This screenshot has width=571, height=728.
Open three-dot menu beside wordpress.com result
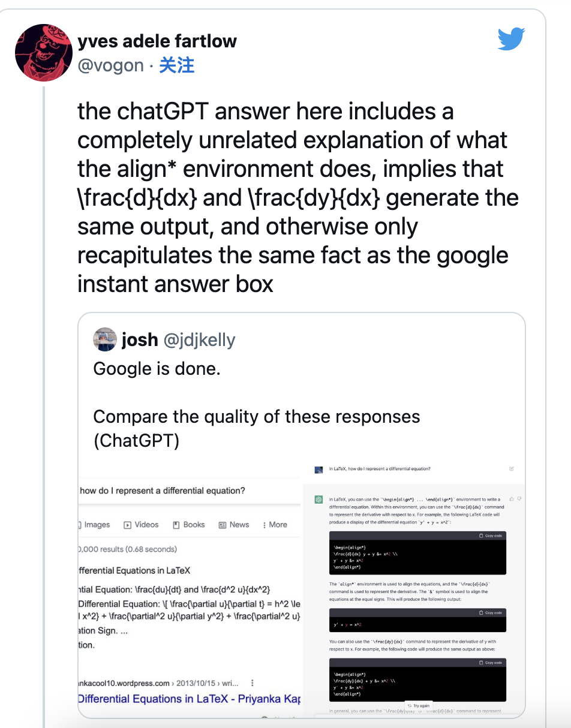(x=253, y=683)
